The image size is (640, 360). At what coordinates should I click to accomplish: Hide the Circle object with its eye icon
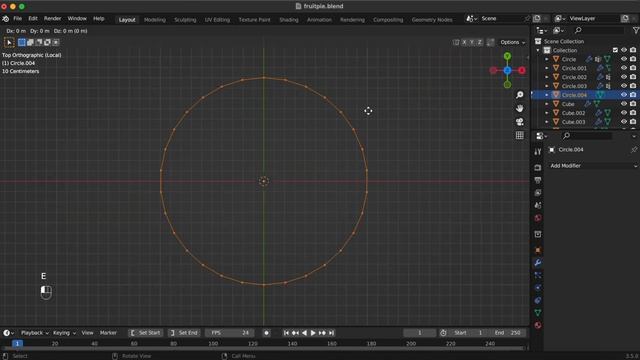[x=624, y=59]
